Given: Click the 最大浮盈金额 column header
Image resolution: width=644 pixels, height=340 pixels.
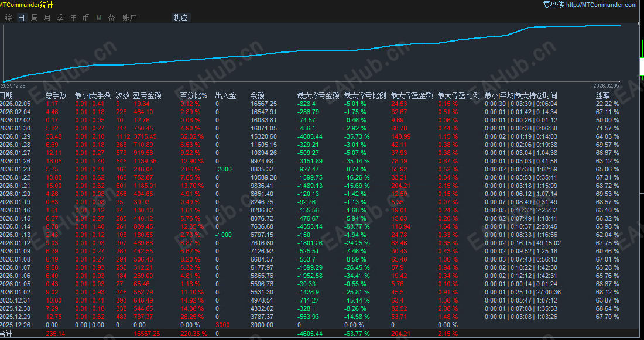Looking at the screenshot, I should point(412,95).
